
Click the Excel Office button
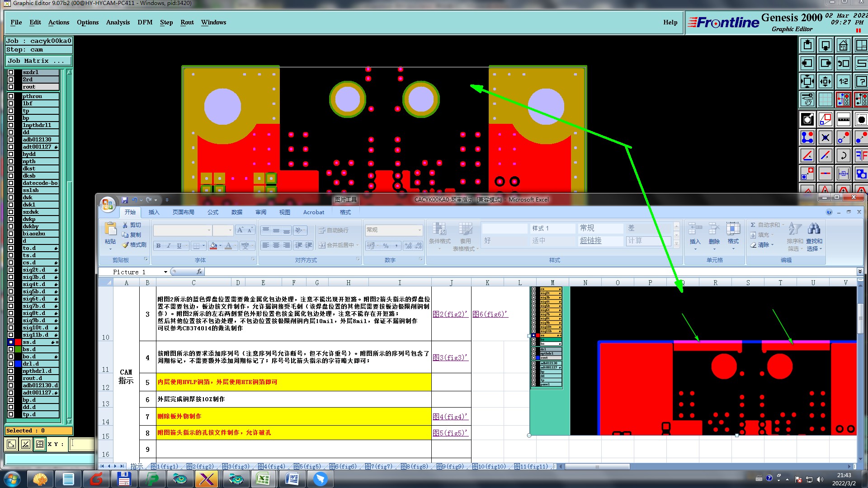108,205
